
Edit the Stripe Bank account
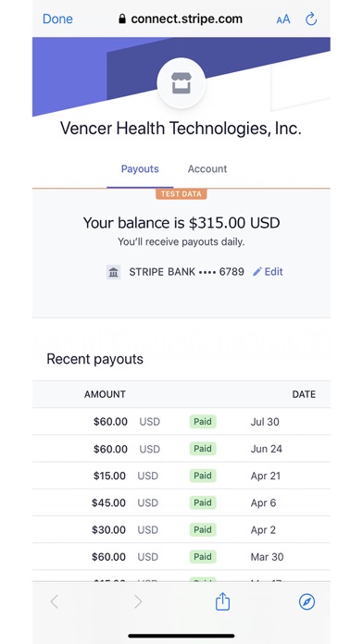click(x=268, y=271)
